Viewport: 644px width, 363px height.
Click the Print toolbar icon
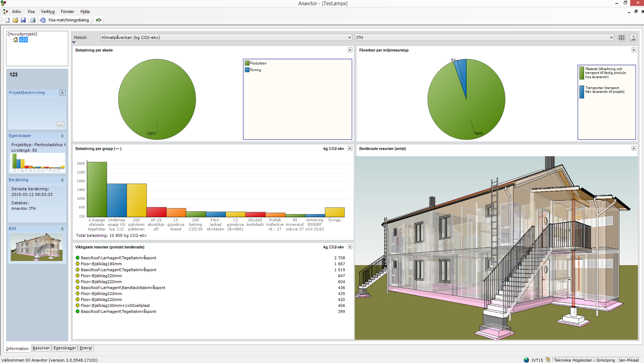pos(33,20)
